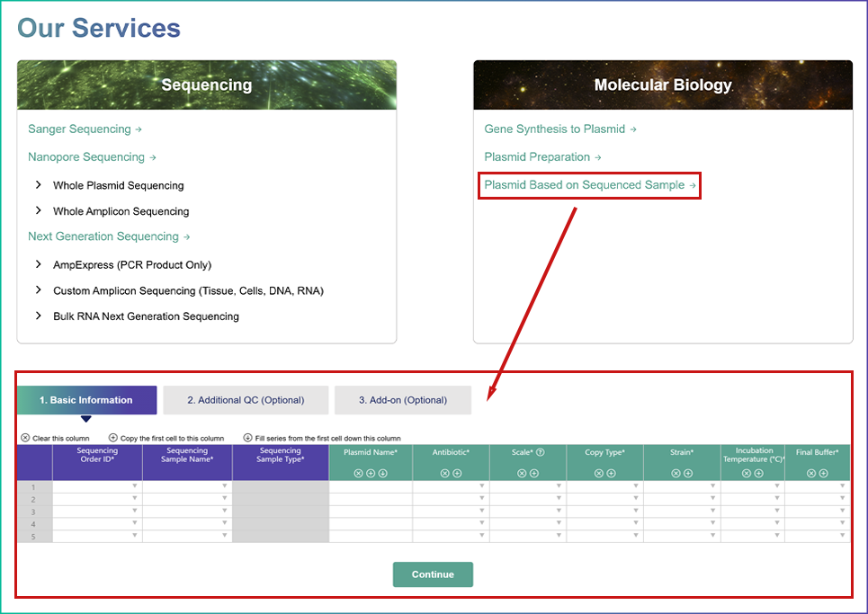Copy first cell down Copy Type column

pos(611,473)
